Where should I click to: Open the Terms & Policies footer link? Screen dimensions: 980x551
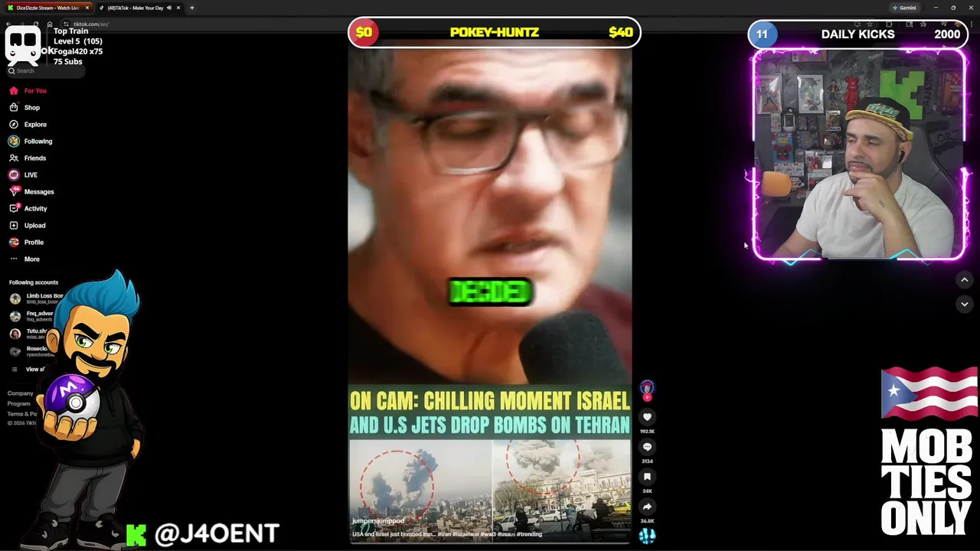click(21, 413)
